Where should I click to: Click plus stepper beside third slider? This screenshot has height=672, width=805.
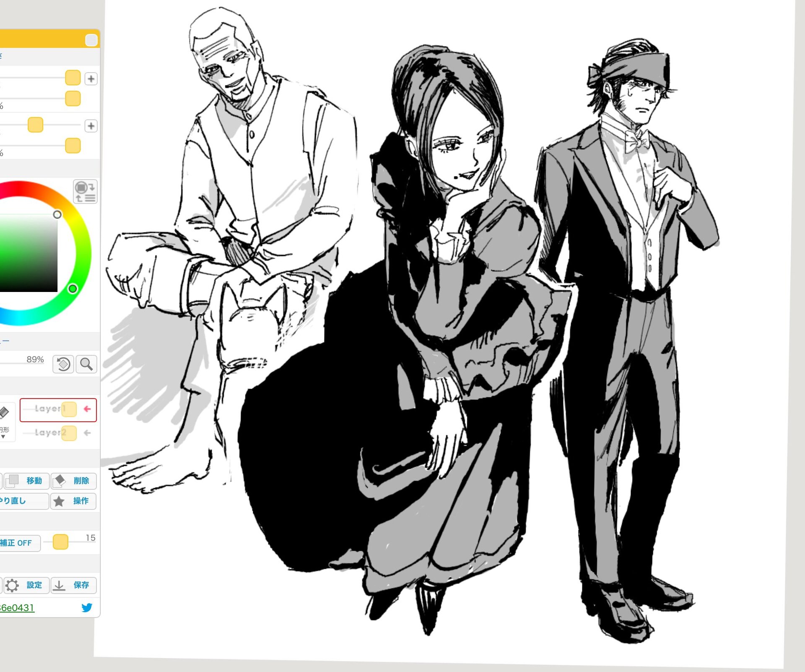point(91,126)
